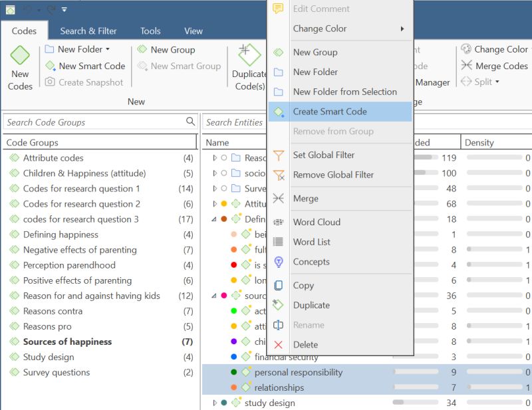Click the Duplicate Code(s) ribbon icon

click(249, 54)
